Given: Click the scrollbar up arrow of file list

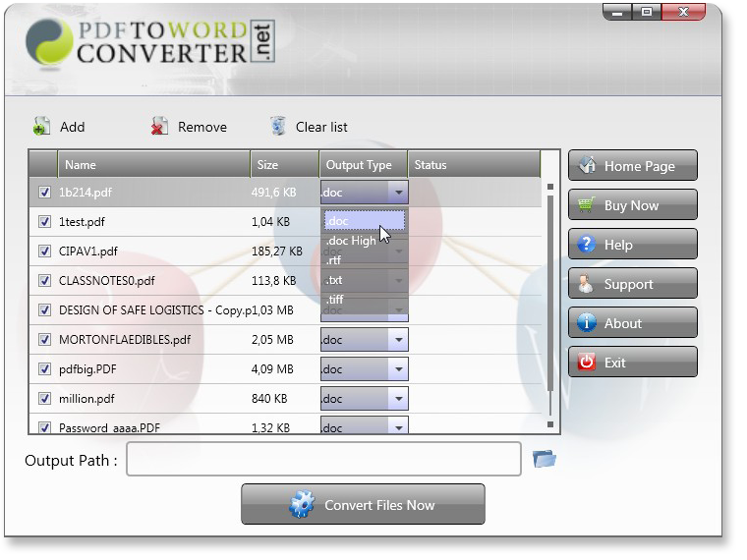Looking at the screenshot, I should (550, 187).
